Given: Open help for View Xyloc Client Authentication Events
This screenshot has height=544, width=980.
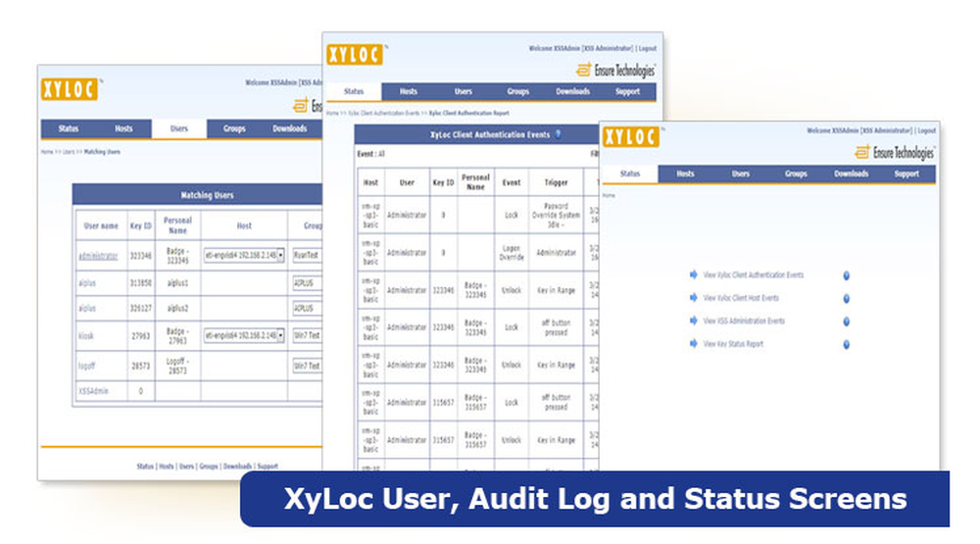Looking at the screenshot, I should pyautogui.click(x=847, y=275).
